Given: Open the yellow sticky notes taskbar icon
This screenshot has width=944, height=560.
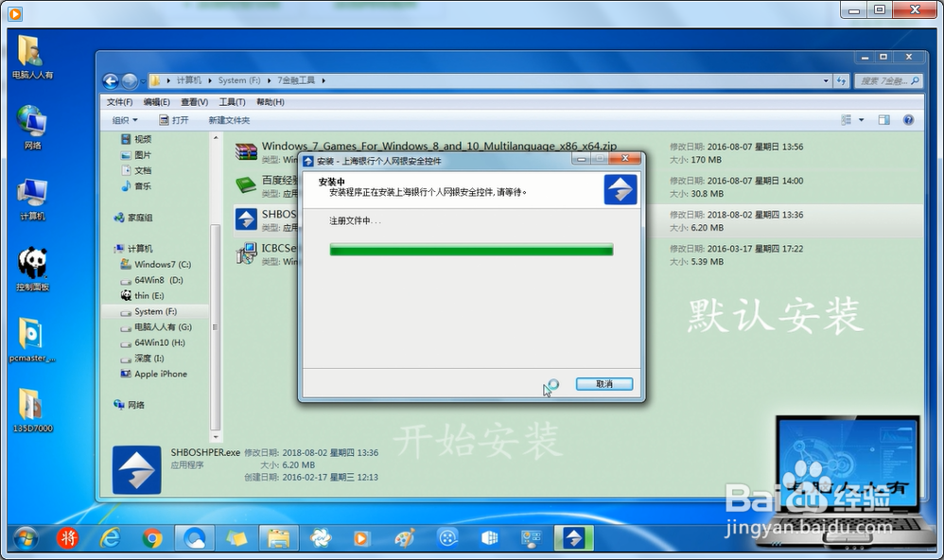Looking at the screenshot, I should point(236,537).
